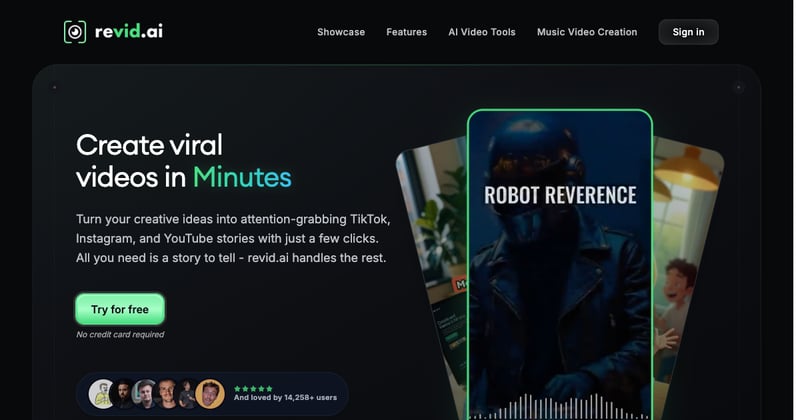Viewport: 800px width, 420px height.
Task: Open Music Video Creation page
Action: (x=587, y=32)
